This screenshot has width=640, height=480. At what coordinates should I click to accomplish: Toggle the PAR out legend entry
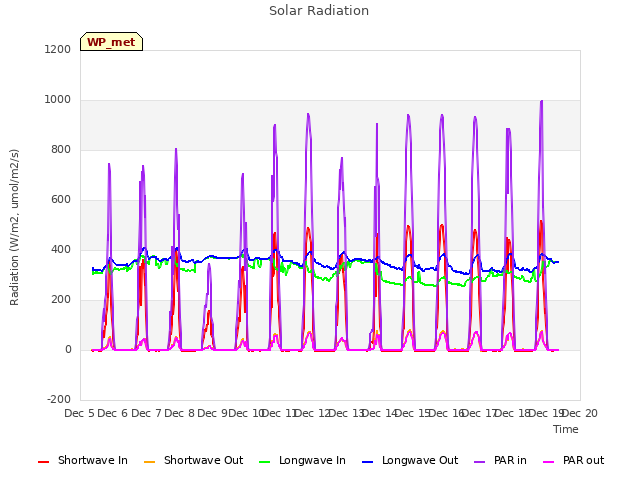pos(573,460)
